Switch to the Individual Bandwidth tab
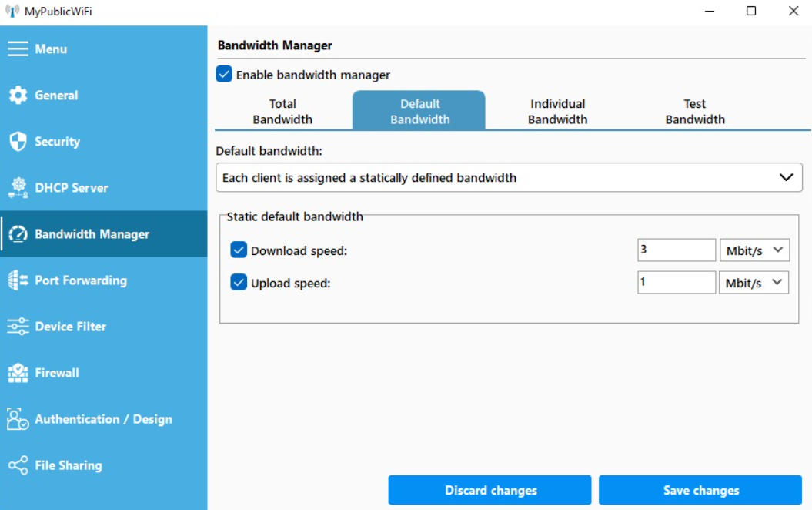812x510 pixels. pos(557,112)
